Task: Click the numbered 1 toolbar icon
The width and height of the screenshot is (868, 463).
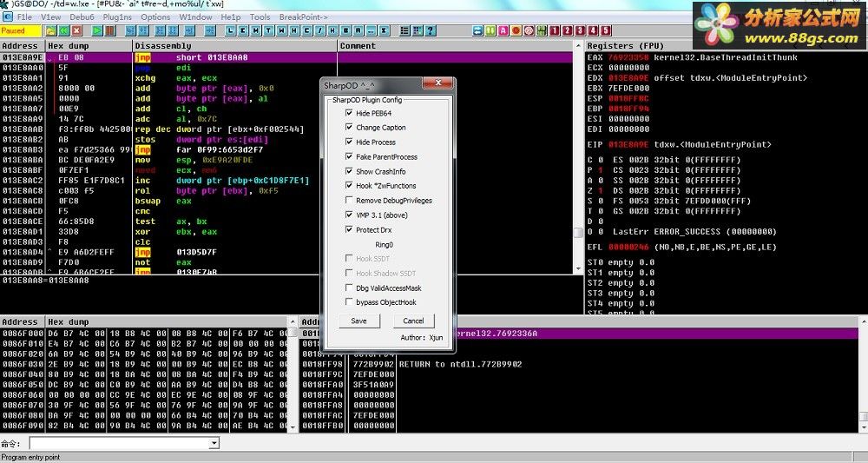Action: pos(554,30)
